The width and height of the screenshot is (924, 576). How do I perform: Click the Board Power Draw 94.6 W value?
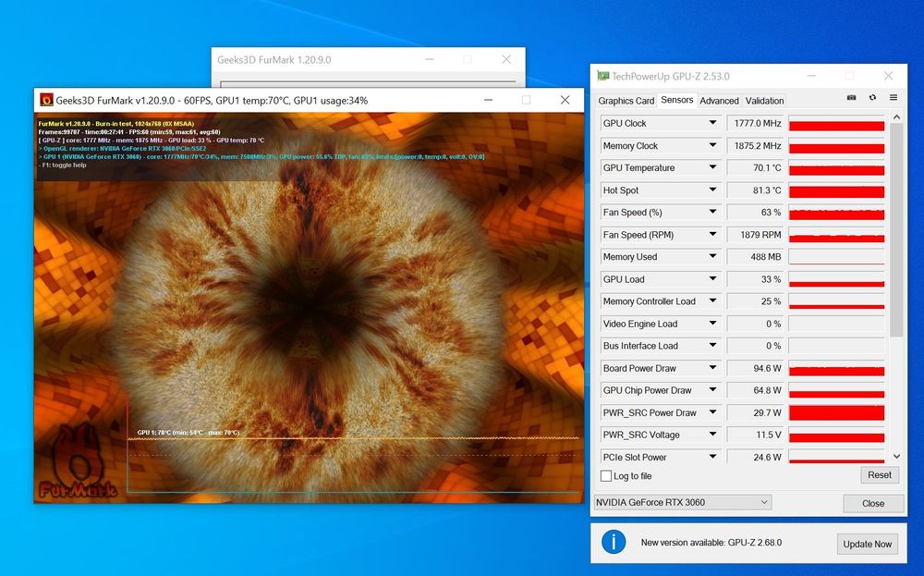pos(755,369)
